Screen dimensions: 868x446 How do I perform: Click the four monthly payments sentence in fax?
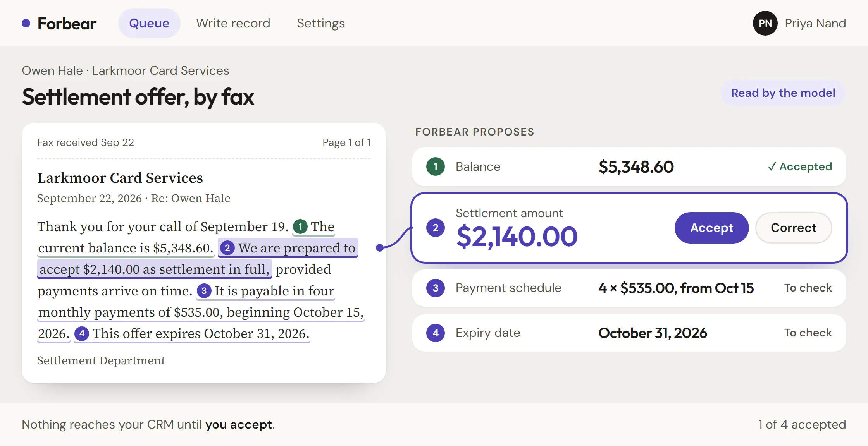(x=200, y=312)
